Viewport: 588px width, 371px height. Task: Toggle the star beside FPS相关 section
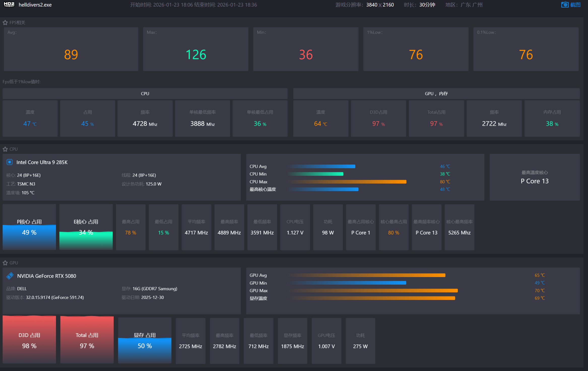(5, 23)
